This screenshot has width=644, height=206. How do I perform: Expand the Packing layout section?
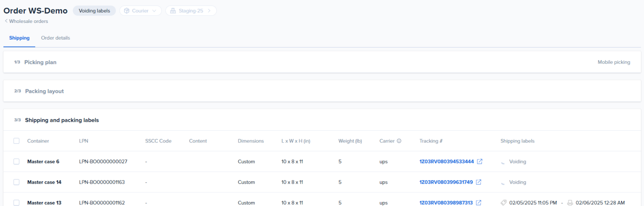[x=44, y=91]
